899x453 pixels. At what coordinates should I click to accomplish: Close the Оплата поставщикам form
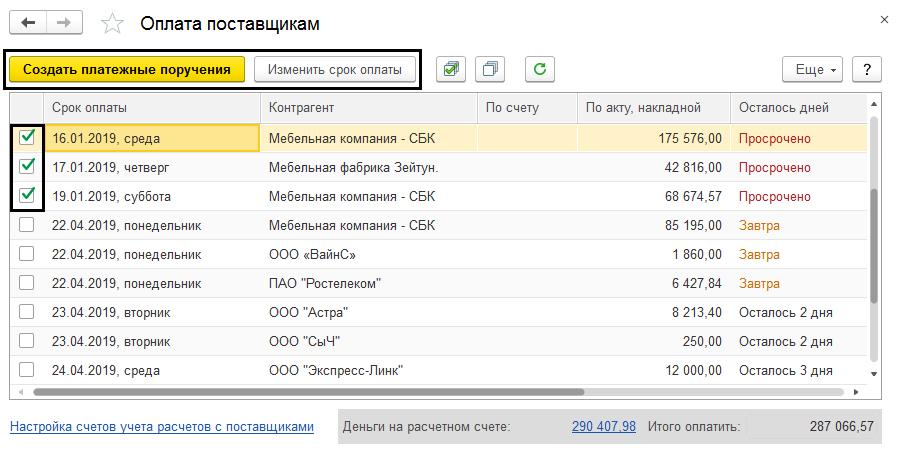click(x=883, y=19)
